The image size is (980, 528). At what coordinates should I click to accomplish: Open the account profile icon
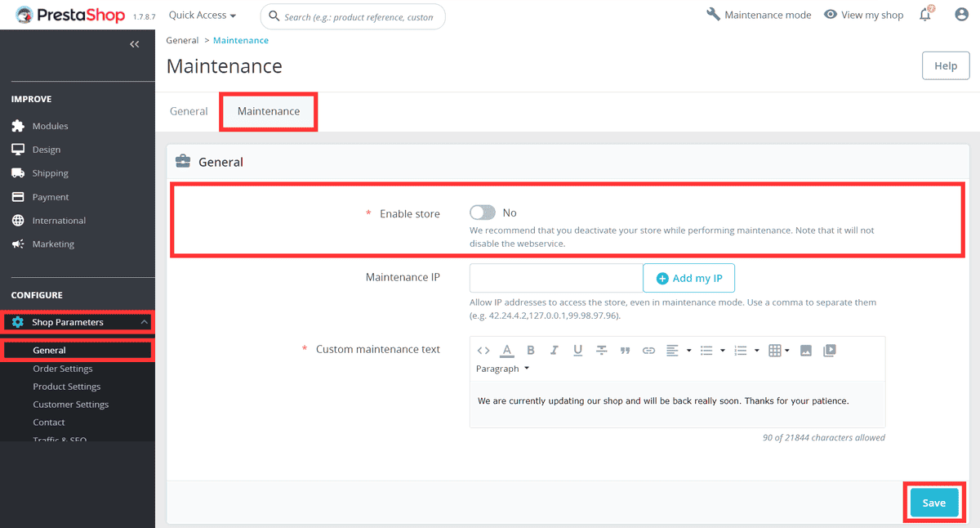click(961, 14)
